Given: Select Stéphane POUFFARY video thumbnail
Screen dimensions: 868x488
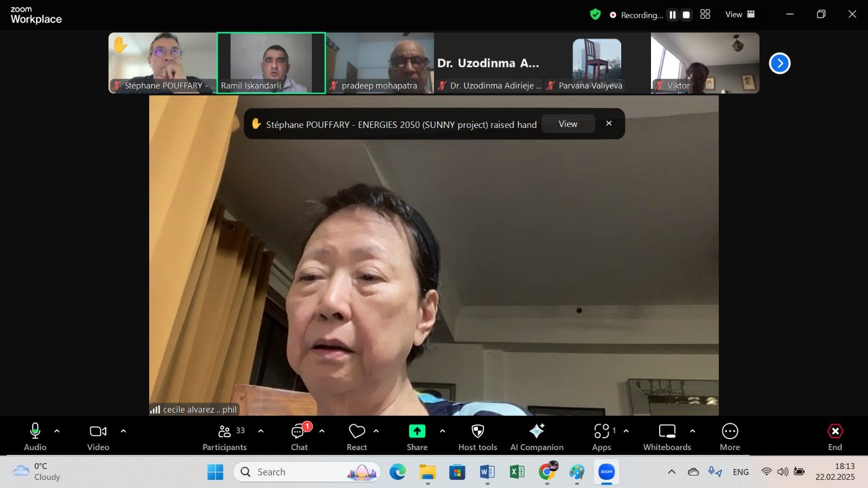Looking at the screenshot, I should coord(163,63).
